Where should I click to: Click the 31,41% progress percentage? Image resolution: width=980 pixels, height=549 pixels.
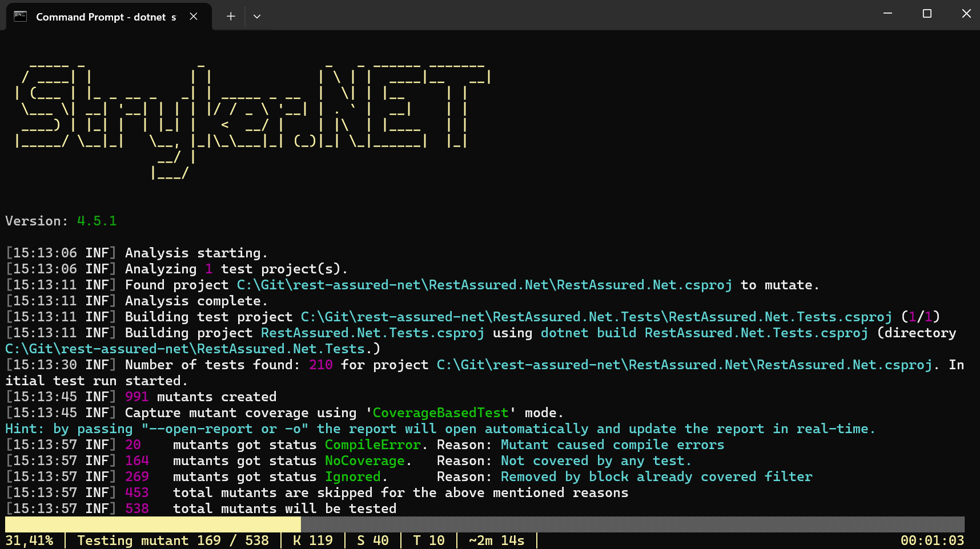pyautogui.click(x=30, y=540)
